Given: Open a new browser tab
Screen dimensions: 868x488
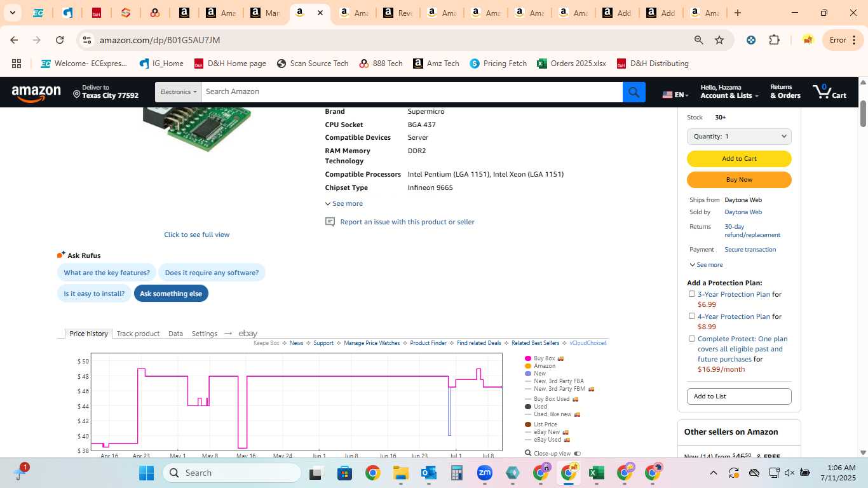Looking at the screenshot, I should point(737,13).
